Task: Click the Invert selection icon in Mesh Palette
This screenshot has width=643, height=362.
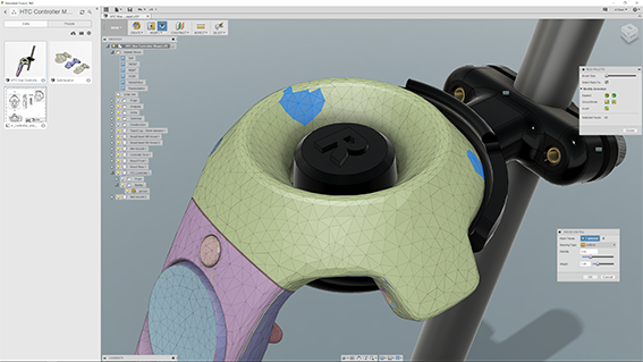Action: point(607,109)
